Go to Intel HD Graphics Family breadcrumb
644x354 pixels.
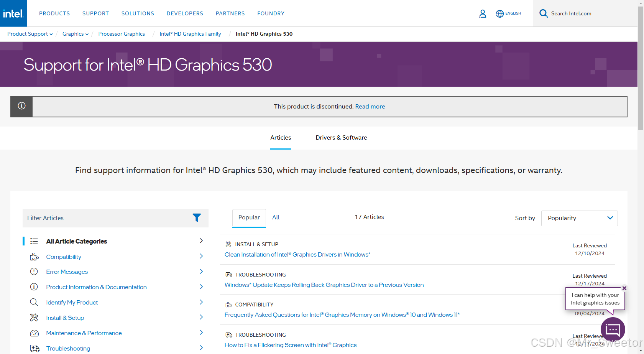point(190,34)
